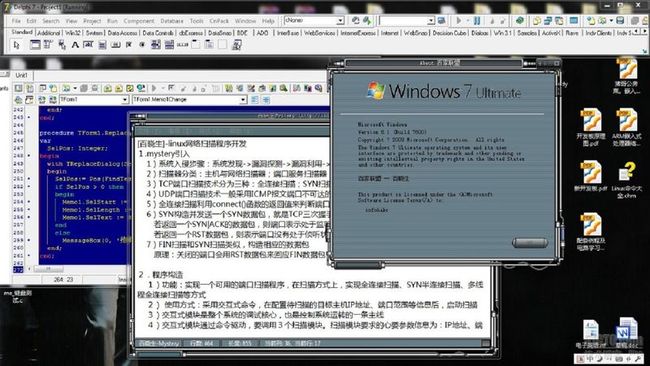
Task: Pick the CheckBox component icon
Action: coord(129,45)
